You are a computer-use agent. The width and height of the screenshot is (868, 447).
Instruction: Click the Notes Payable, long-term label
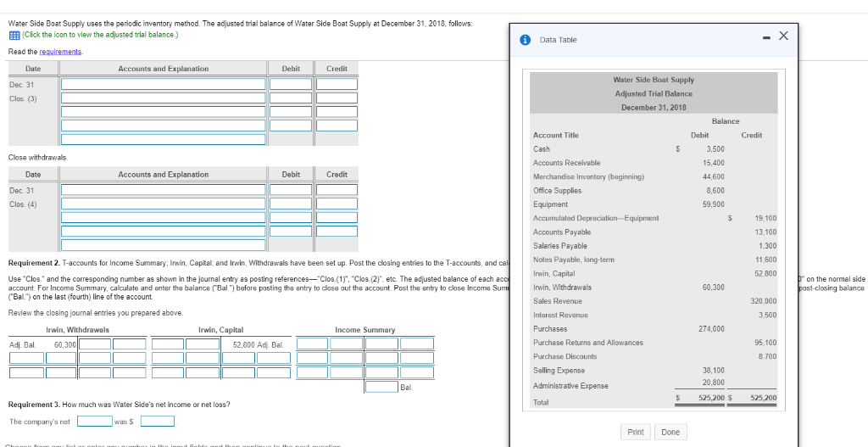click(574, 260)
